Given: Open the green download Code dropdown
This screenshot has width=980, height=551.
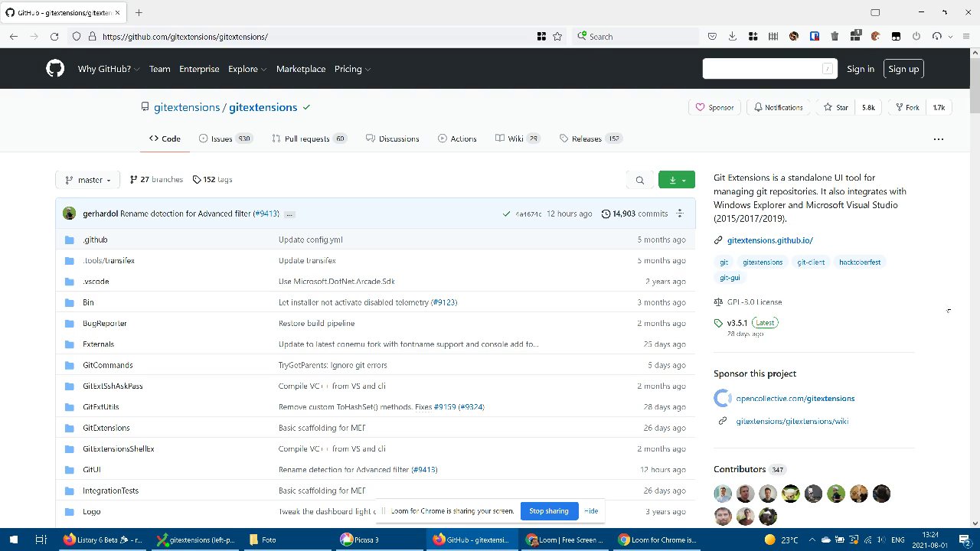Looking at the screenshot, I should coord(677,180).
